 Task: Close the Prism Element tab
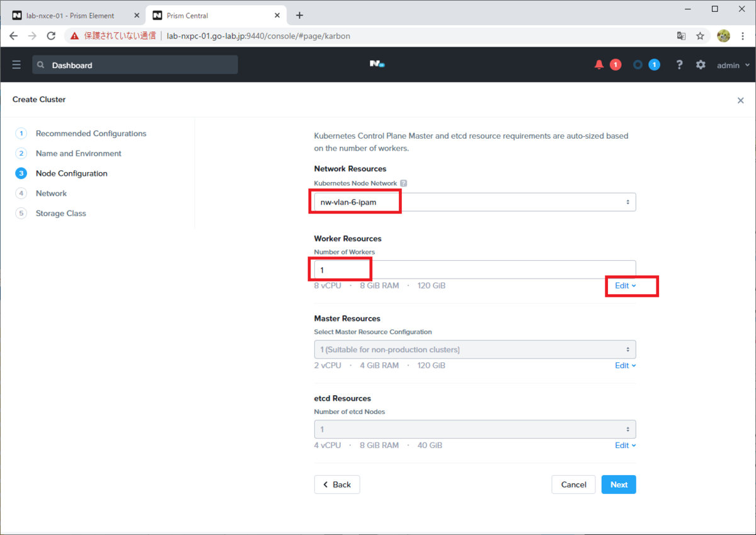(x=137, y=15)
